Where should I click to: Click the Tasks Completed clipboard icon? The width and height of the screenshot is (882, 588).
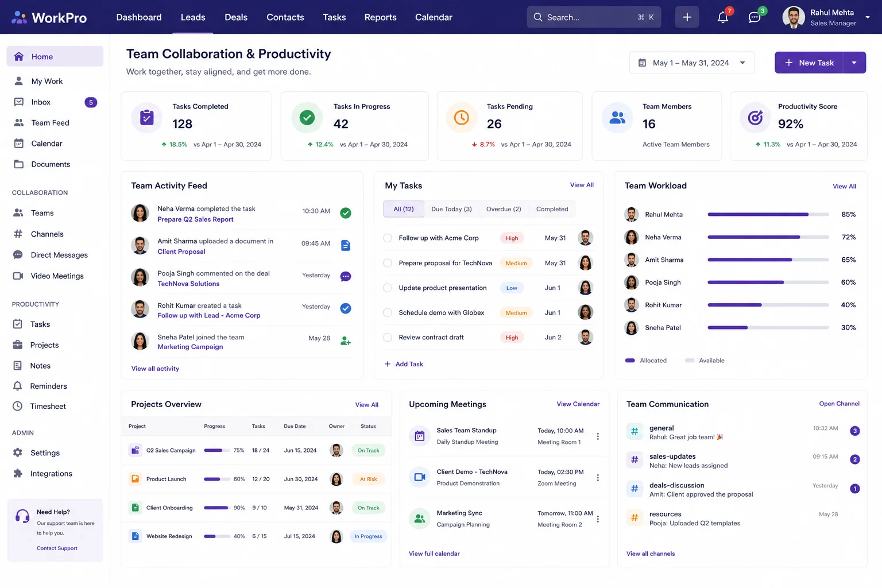(x=147, y=118)
